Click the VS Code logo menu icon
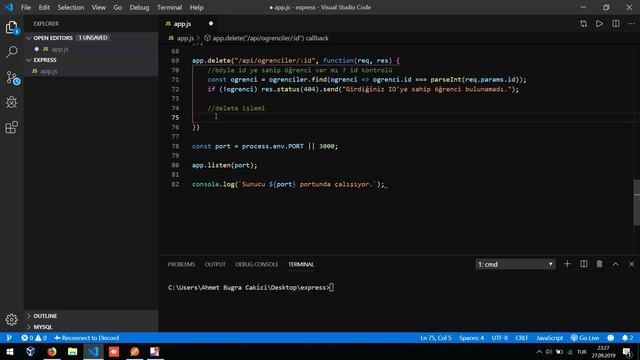This screenshot has width=640, height=360. pyautogui.click(x=9, y=7)
